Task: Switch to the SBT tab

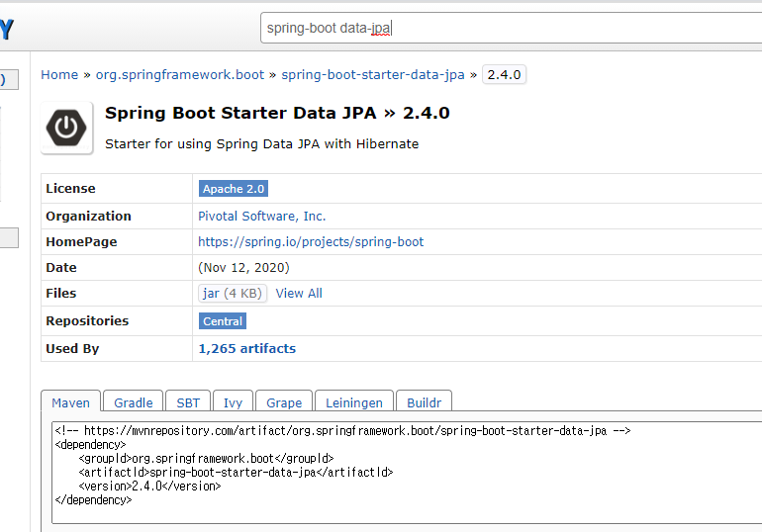Action: (x=188, y=402)
